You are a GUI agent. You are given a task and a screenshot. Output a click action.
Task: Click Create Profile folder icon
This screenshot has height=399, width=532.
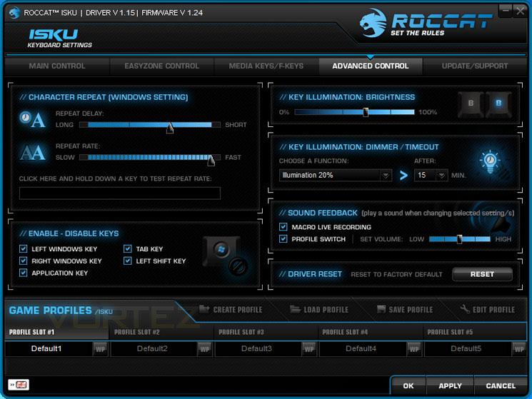coord(204,309)
